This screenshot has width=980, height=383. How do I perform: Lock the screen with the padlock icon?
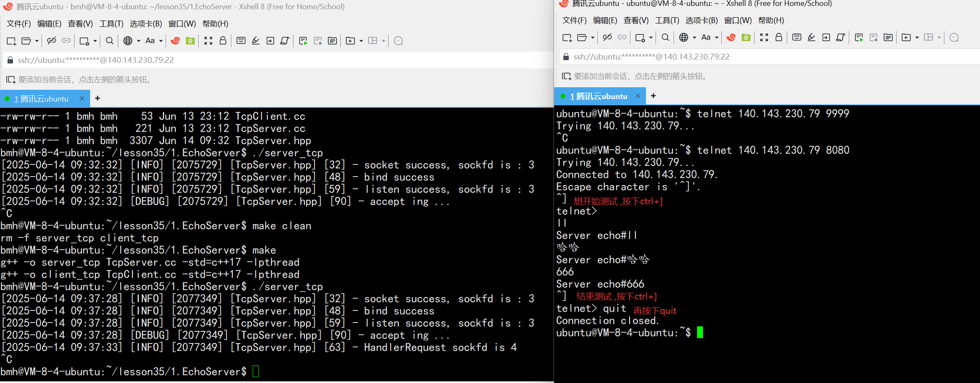[223, 41]
